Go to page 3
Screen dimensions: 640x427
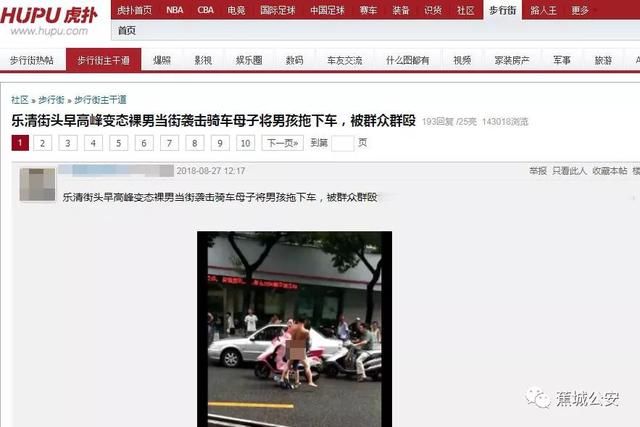(x=68, y=143)
